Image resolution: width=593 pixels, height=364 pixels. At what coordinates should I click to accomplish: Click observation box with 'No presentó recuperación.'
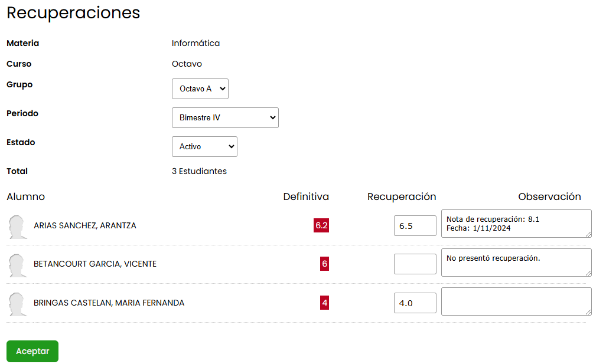516,263
